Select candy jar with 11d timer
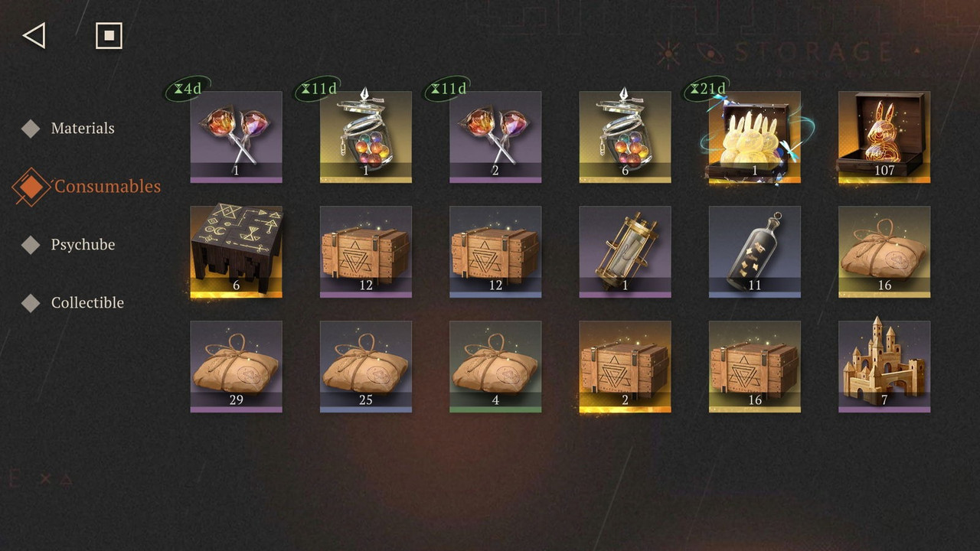Screen dimensions: 980x551 pyautogui.click(x=366, y=137)
